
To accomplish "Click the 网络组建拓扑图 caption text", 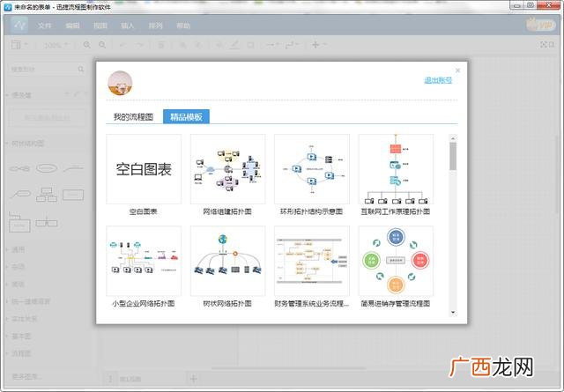I will point(227,211).
